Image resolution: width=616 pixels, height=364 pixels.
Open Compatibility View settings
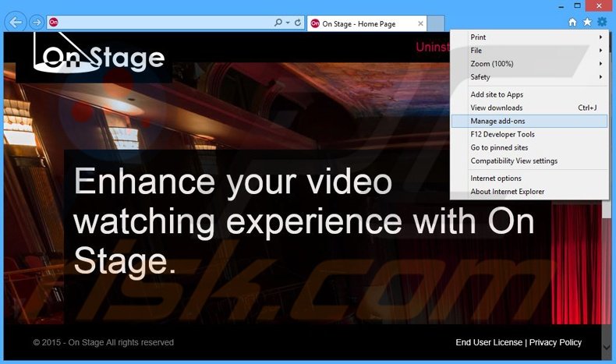click(529, 161)
